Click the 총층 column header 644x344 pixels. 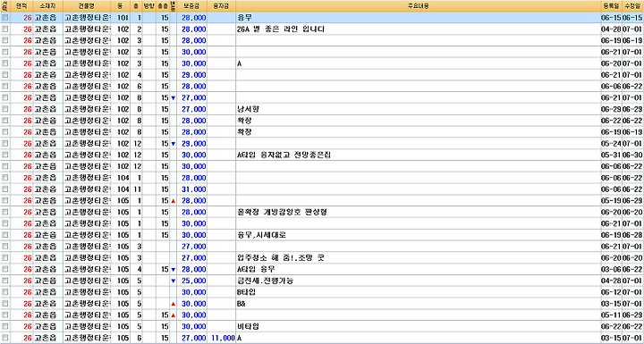click(163, 6)
